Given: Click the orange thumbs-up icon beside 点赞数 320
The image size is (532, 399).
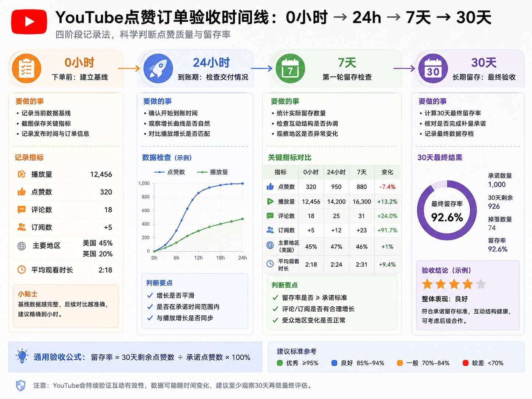Looking at the screenshot, I should (x=22, y=192).
